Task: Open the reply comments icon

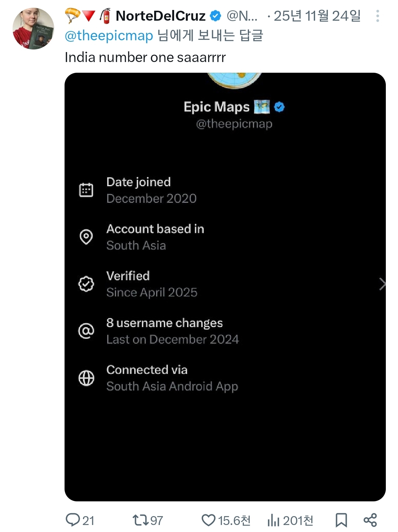Action: [73, 520]
